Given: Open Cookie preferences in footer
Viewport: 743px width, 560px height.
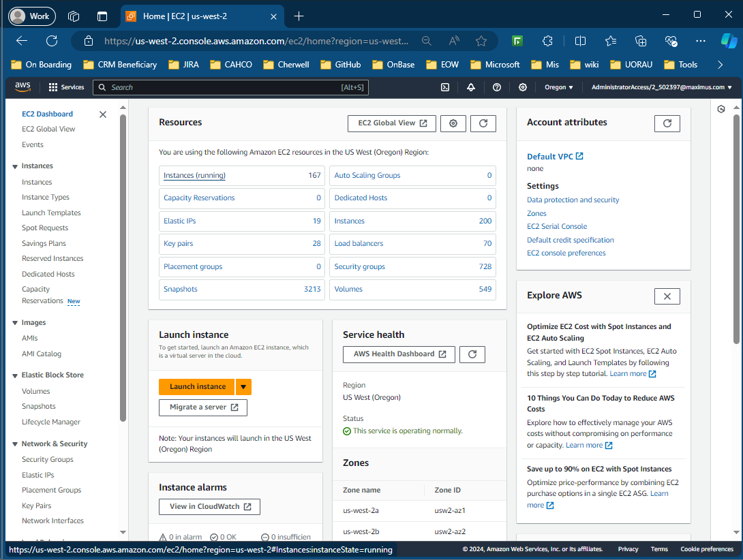Looking at the screenshot, I should (x=706, y=549).
